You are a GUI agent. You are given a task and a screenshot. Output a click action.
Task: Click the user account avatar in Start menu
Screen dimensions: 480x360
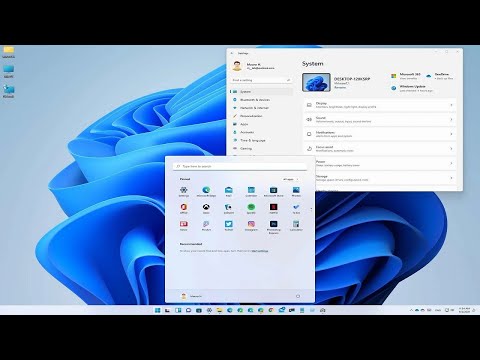click(184, 296)
